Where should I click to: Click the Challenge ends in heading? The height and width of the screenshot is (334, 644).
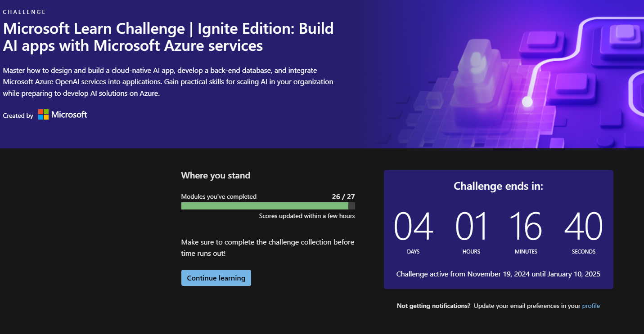pos(498,186)
